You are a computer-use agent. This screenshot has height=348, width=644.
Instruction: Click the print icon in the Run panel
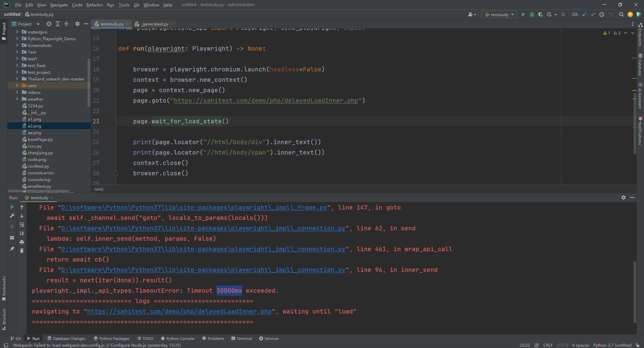pos(22,242)
